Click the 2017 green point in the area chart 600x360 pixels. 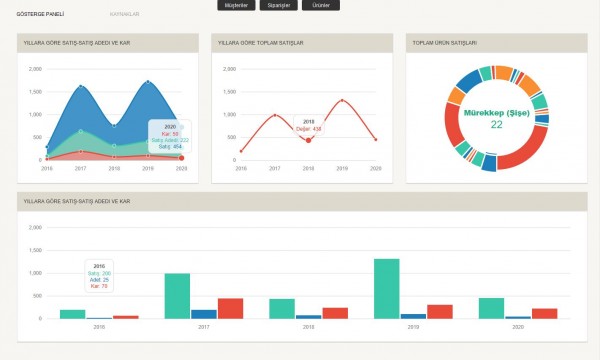click(81, 131)
